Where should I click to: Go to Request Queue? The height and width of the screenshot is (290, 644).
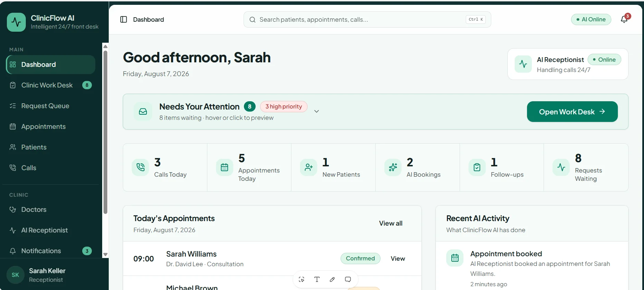(51, 106)
